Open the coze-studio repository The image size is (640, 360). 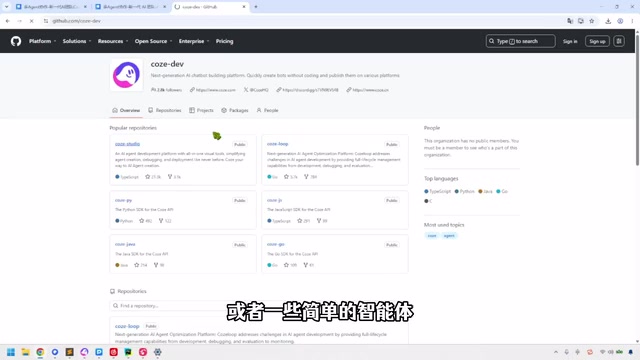[127, 144]
